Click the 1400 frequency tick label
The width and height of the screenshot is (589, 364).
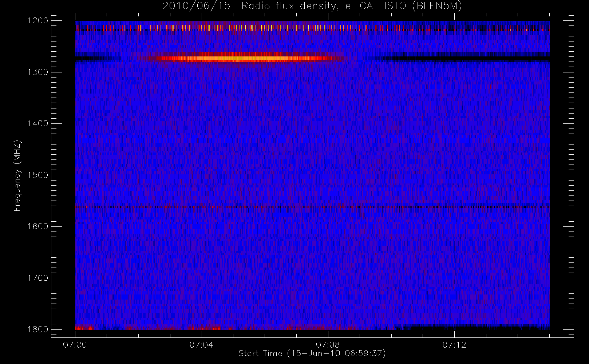(x=38, y=124)
